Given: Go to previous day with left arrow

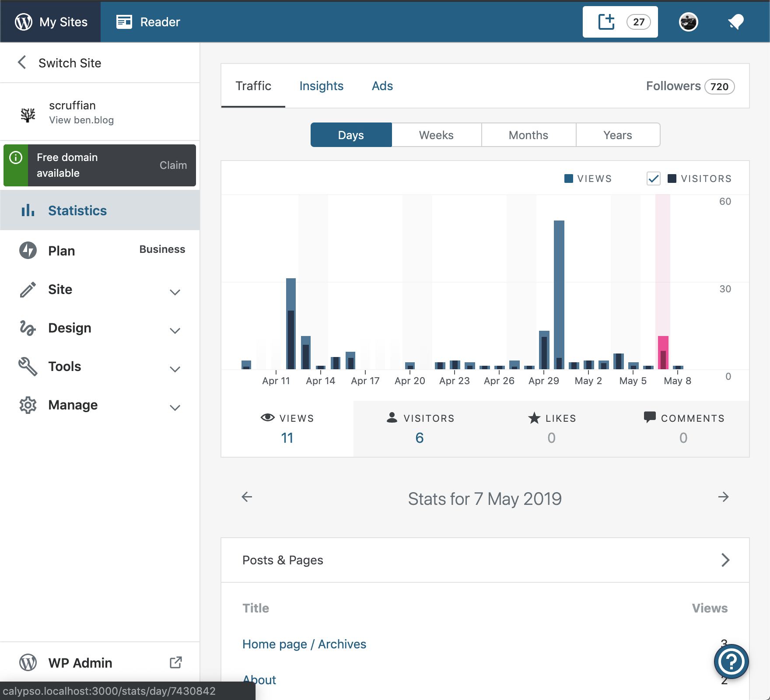Looking at the screenshot, I should [x=247, y=497].
